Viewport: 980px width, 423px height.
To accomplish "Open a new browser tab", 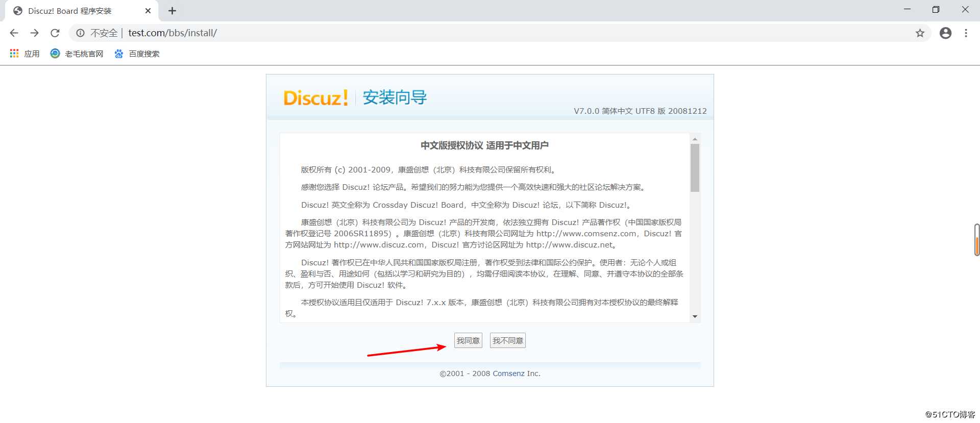I will coord(172,11).
